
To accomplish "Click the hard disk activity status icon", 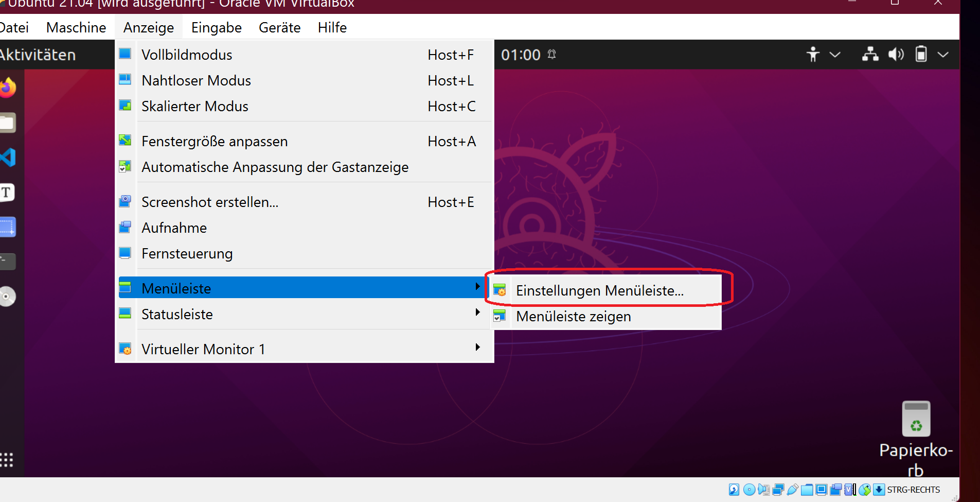I will click(x=734, y=489).
